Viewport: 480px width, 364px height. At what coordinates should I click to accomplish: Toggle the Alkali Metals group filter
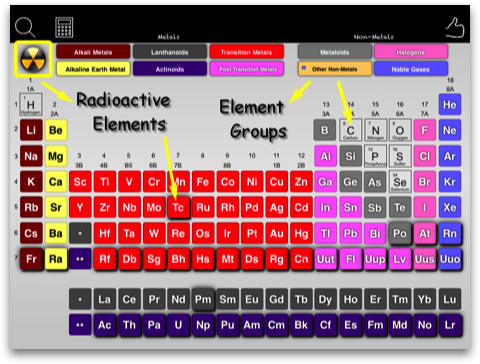coord(93,52)
